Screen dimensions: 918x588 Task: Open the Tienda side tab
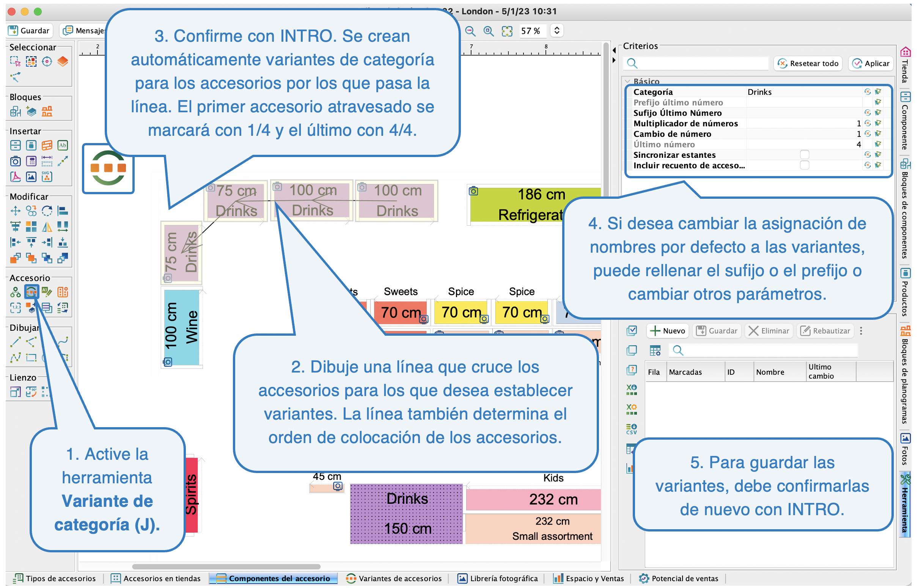coord(905,65)
